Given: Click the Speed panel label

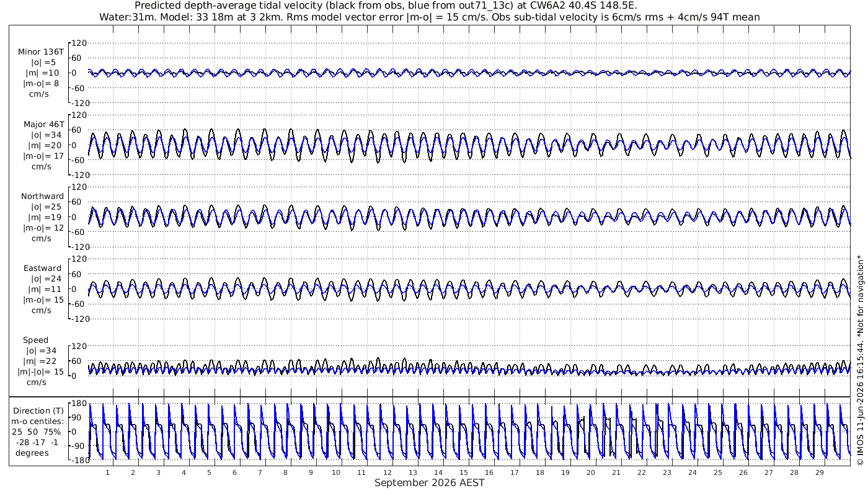Looking at the screenshot, I should (x=35, y=340).
